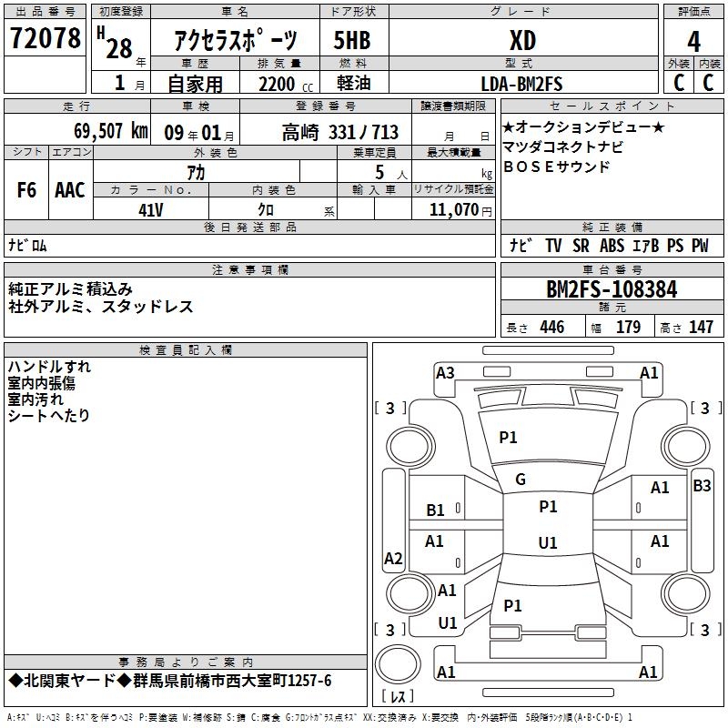Click ナビロム in later-shipped parts
Screen dimensions: 728x728
pyautogui.click(x=27, y=245)
